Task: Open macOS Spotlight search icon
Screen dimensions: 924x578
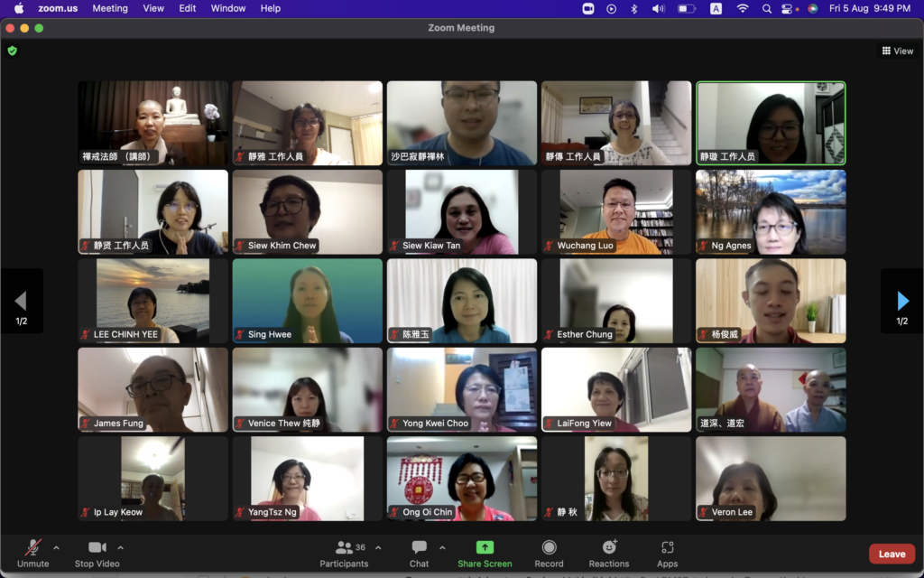Action: [x=766, y=8]
